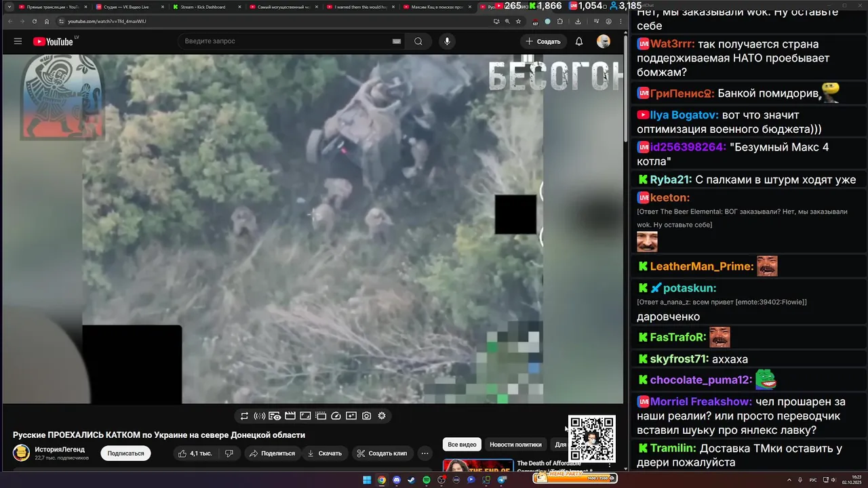
Task: Click the chat username Ilya Bogatov
Action: [684, 115]
